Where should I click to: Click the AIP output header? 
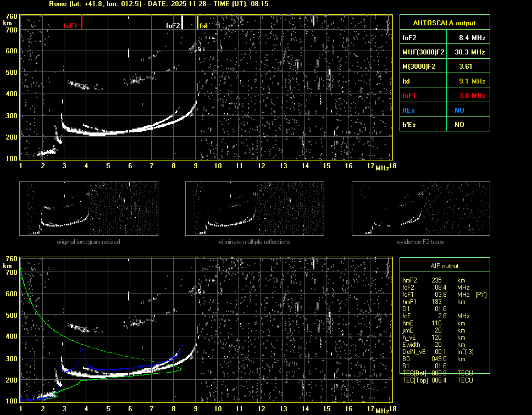444,266
